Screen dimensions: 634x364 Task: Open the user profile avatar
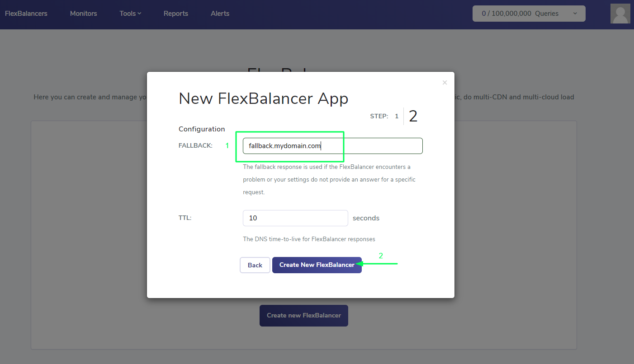620,14
